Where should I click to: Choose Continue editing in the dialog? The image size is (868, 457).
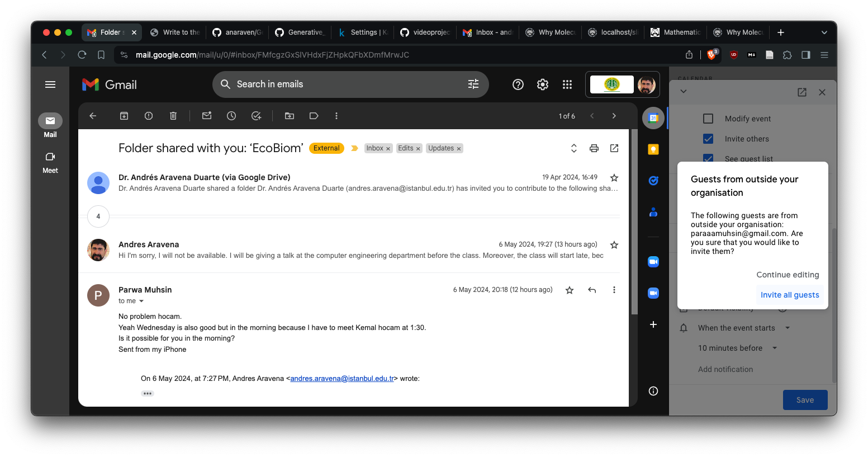click(787, 275)
